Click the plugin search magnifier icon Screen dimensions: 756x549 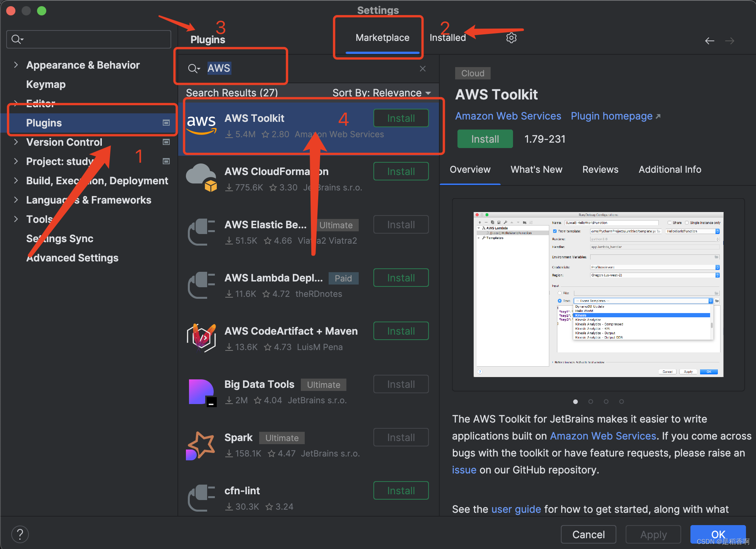point(194,69)
